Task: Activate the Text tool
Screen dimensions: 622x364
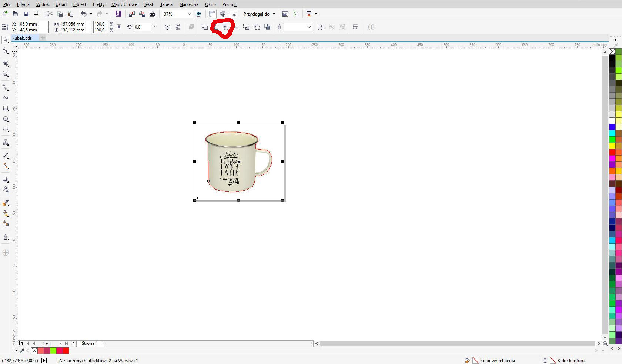Action: tap(6, 143)
